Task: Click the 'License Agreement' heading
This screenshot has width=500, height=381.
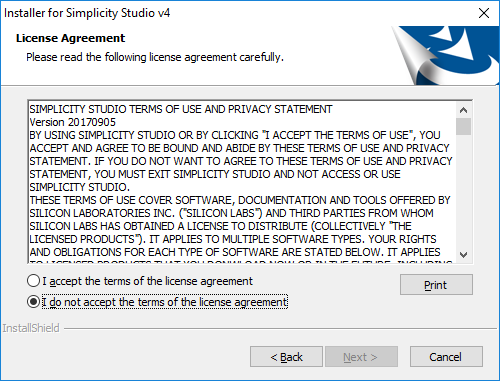Action: [70, 38]
